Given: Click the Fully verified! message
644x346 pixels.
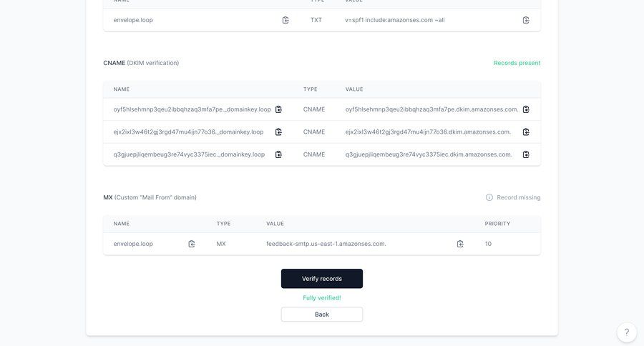Looking at the screenshot, I should point(322,298).
